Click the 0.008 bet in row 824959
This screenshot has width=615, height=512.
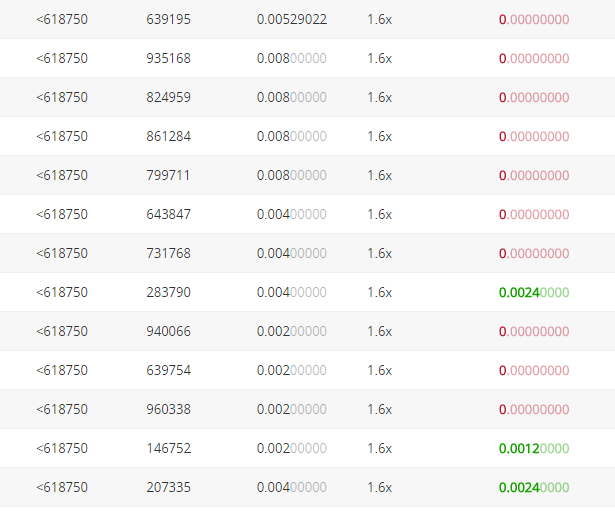[x=292, y=97]
